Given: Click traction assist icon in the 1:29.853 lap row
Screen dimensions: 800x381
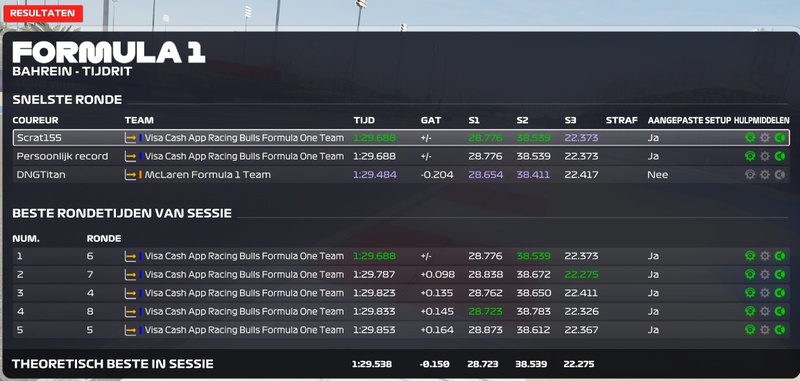Looking at the screenshot, I should click(x=749, y=330).
